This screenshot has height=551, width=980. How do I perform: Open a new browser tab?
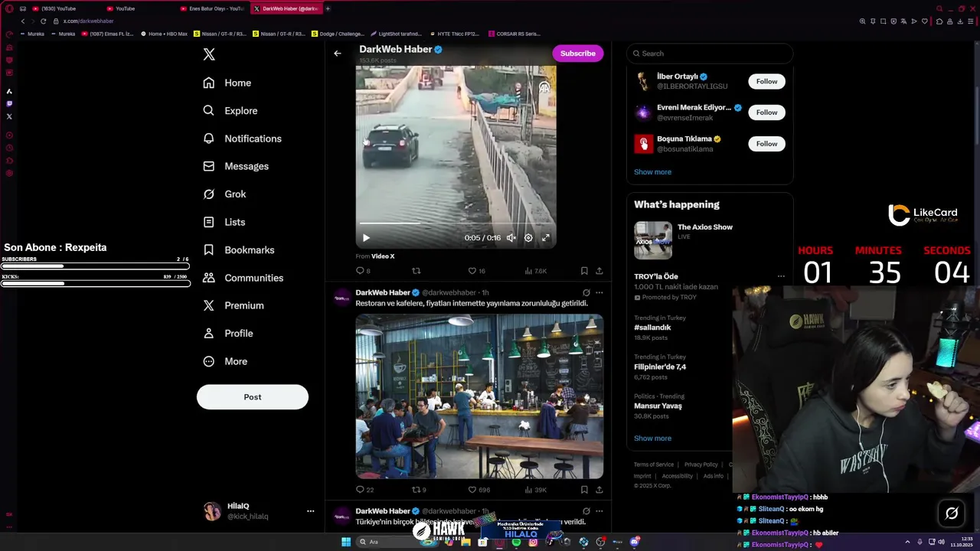(328, 8)
